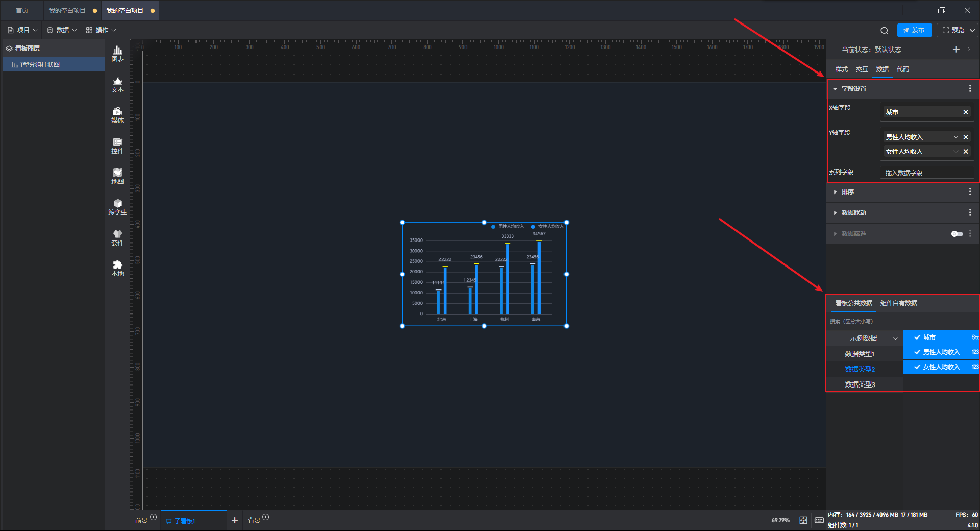The width and height of the screenshot is (980, 531).
Task: Expand the next-state arrow beside plus
Action: pyautogui.click(x=969, y=50)
